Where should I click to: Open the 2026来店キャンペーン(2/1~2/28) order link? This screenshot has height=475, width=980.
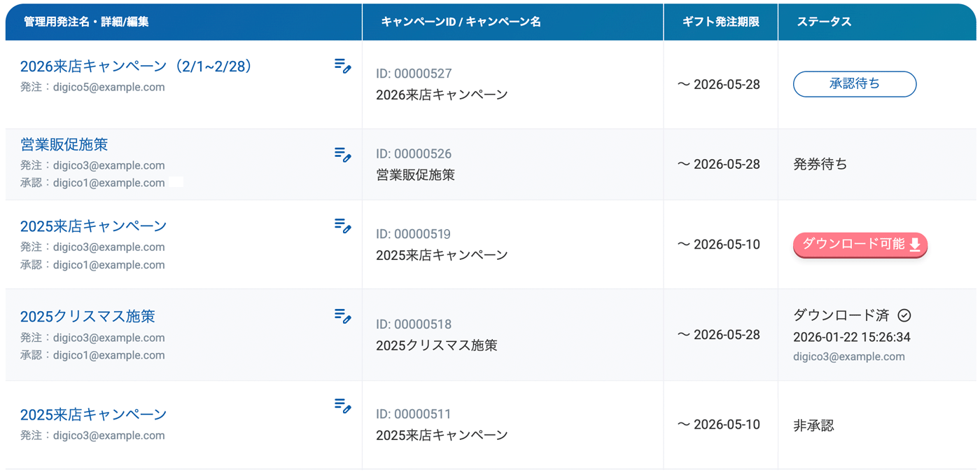[x=136, y=67]
